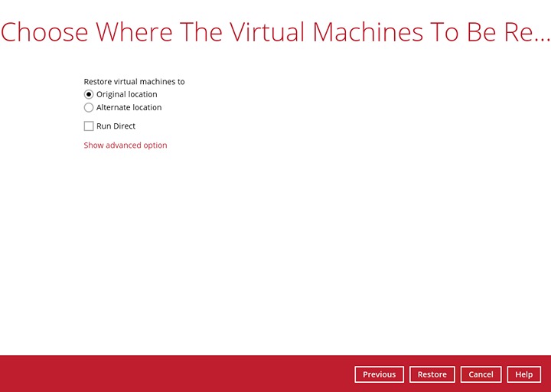Click the truncated "Re..." end of title
This screenshot has height=392, width=551.
pyautogui.click(x=528, y=32)
